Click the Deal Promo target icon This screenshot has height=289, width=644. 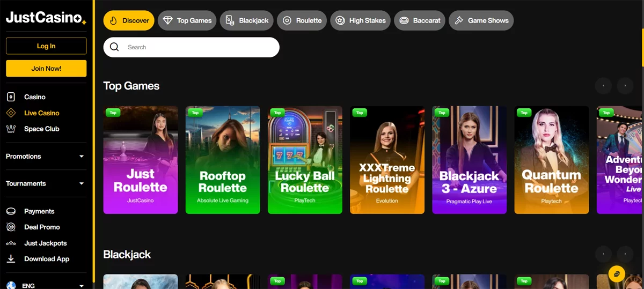click(x=11, y=227)
